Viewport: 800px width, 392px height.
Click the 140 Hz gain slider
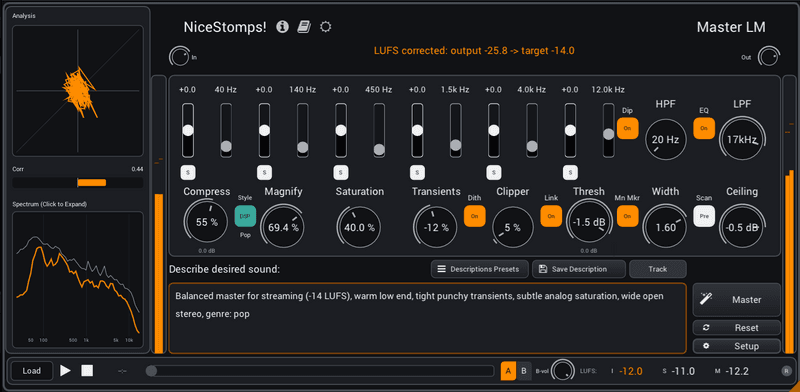pos(264,130)
